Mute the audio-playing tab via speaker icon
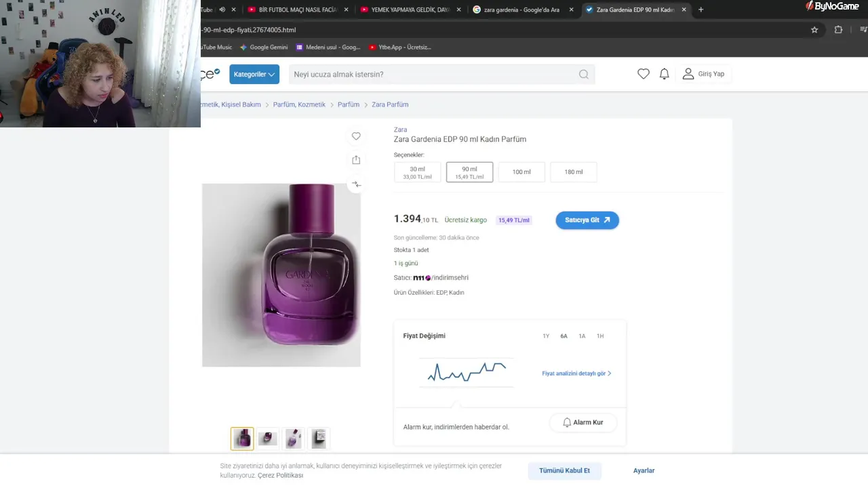This screenshot has height=488, width=868. (x=222, y=9)
